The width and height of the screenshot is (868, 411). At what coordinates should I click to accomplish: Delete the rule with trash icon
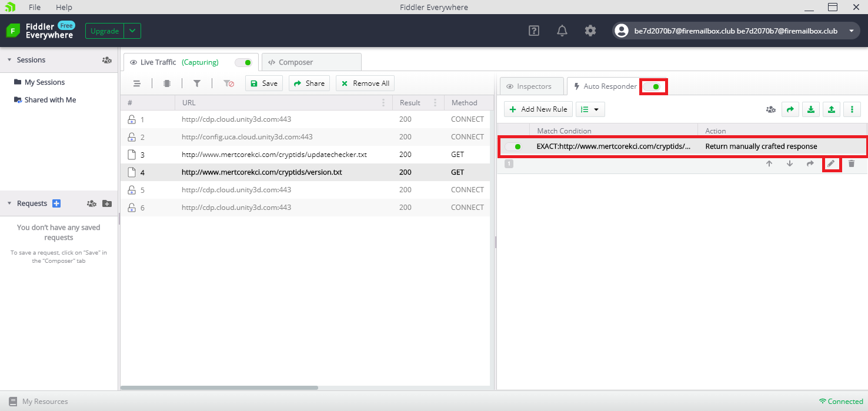(x=852, y=163)
